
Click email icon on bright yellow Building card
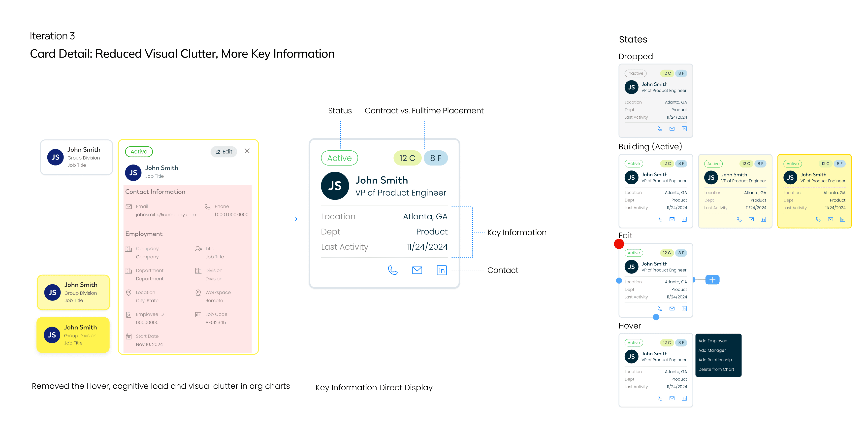pos(830,219)
